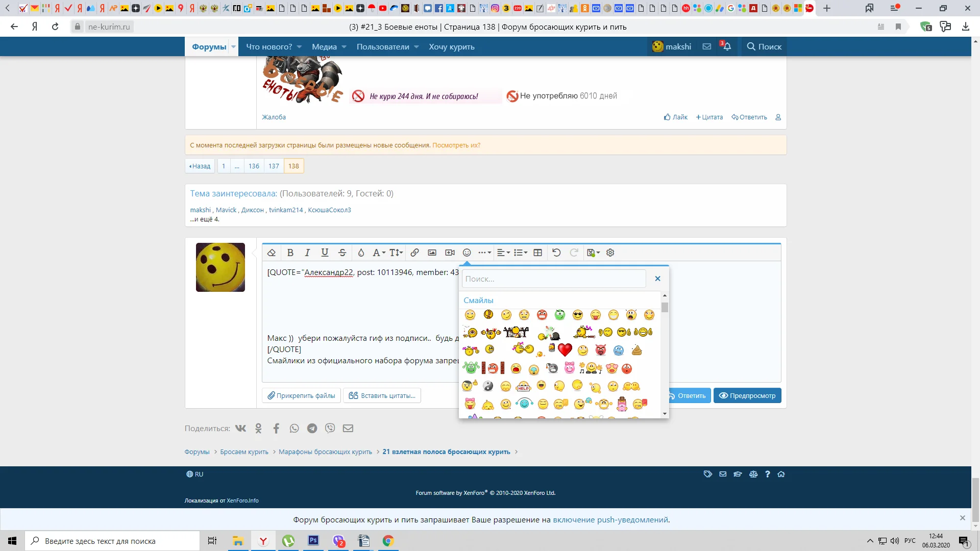Viewport: 980px width, 551px height.
Task: Apply strikethrough formatting
Action: pos(342,253)
